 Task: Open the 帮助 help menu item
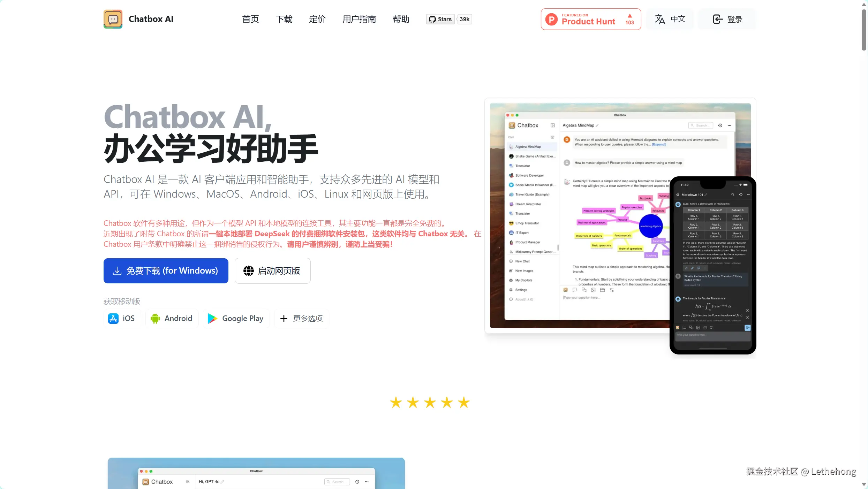coord(401,19)
